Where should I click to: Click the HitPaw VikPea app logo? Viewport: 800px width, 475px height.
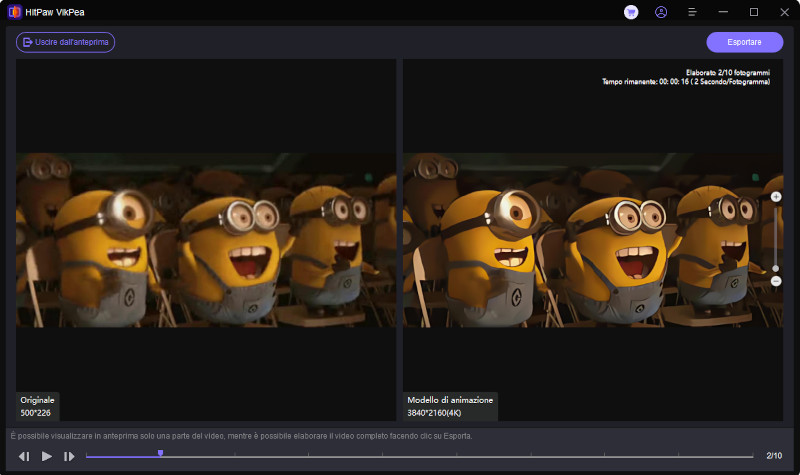tap(15, 12)
